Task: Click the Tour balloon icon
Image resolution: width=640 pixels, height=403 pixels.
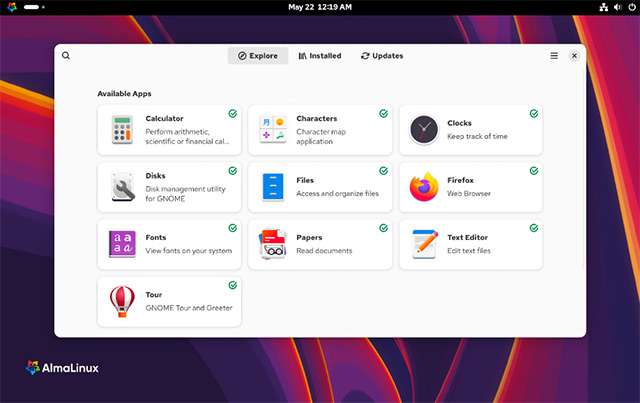Action: point(122,301)
